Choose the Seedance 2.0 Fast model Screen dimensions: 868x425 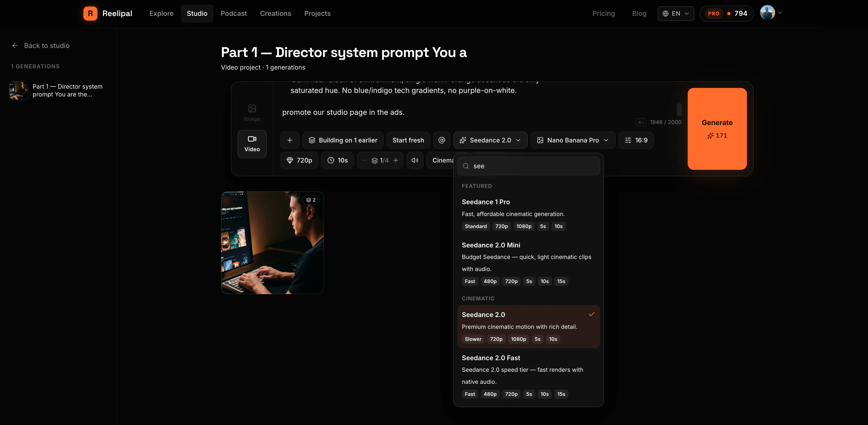click(528, 376)
